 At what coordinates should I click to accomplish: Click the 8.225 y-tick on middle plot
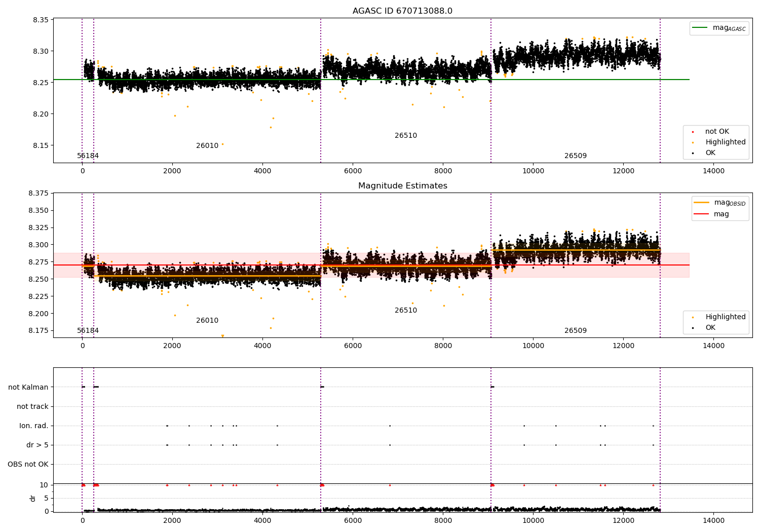click(39, 296)
